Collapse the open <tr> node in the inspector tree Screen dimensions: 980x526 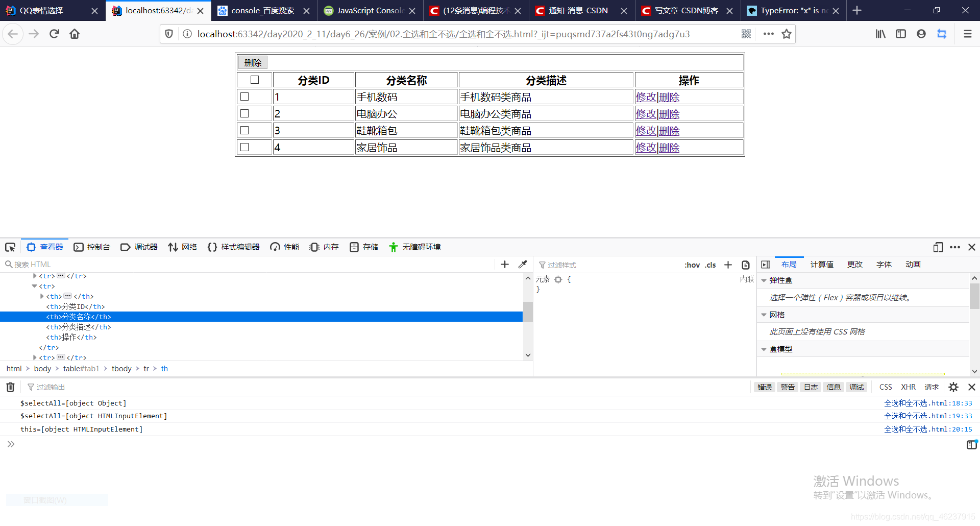tap(34, 286)
